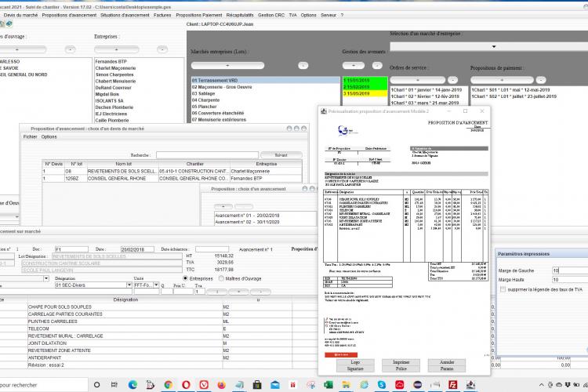Open the Sélection d'un marché d'entreprise dropdown
588x392 pixels.
click(494, 46)
